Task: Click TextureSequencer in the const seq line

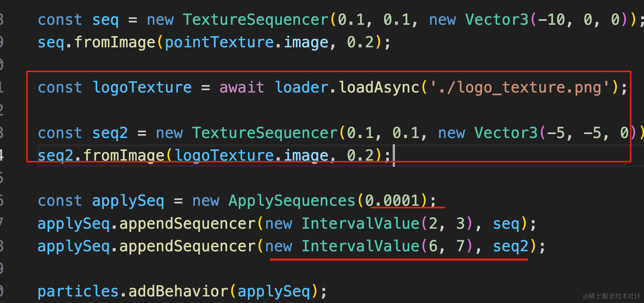Action: pyautogui.click(x=256, y=20)
